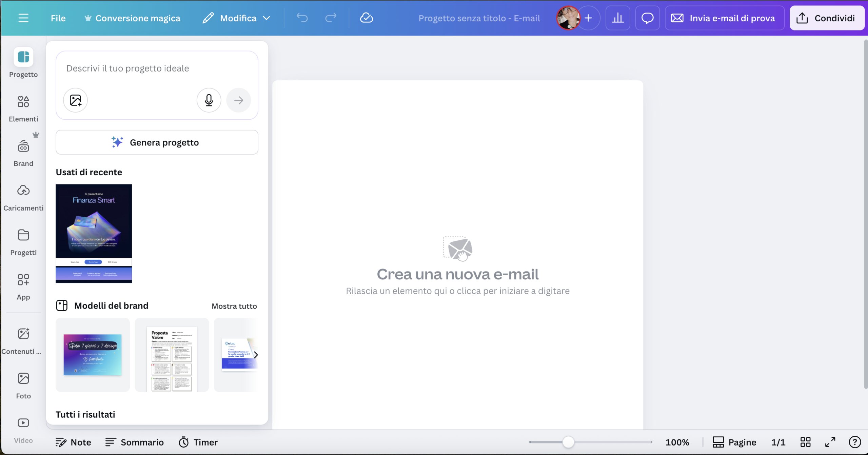Click the Genera progetto button
This screenshot has width=868, height=455.
157,142
